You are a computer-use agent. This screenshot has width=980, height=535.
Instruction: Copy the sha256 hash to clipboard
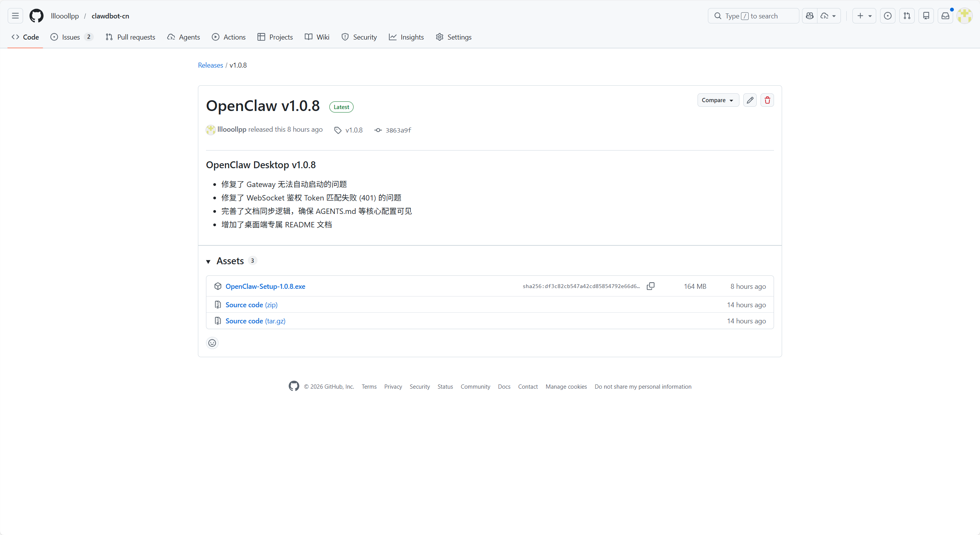click(650, 286)
